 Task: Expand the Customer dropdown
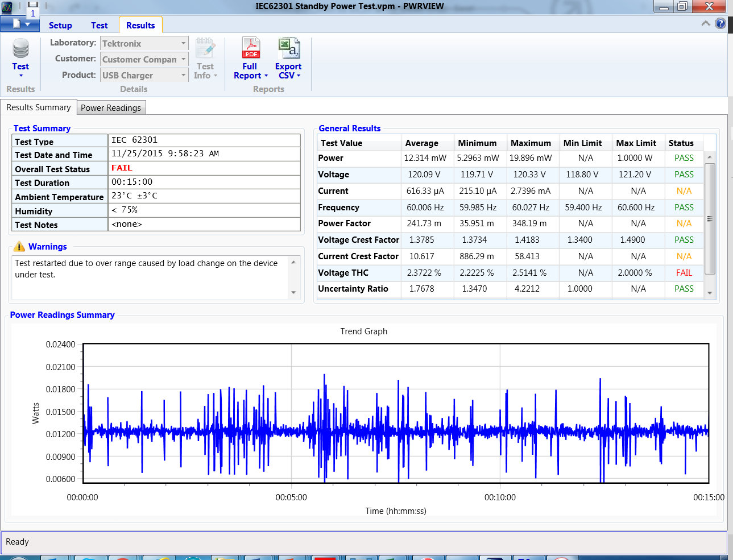click(183, 59)
